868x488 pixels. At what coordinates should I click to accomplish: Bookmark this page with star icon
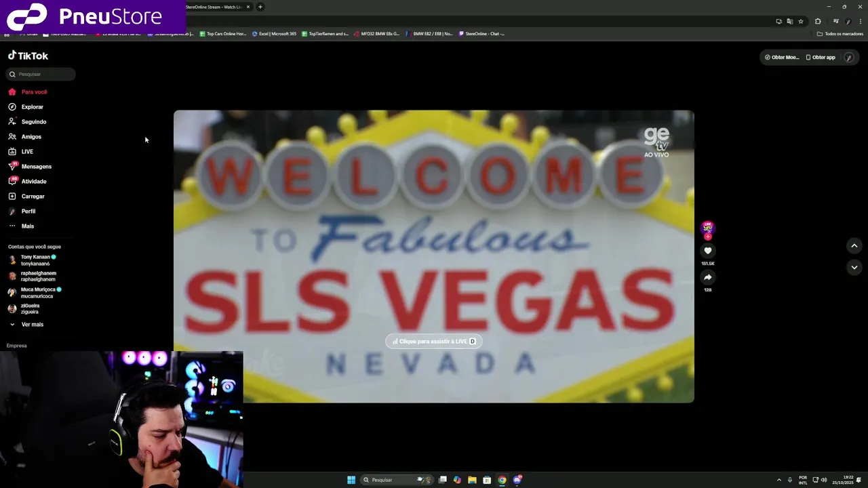coord(801,22)
